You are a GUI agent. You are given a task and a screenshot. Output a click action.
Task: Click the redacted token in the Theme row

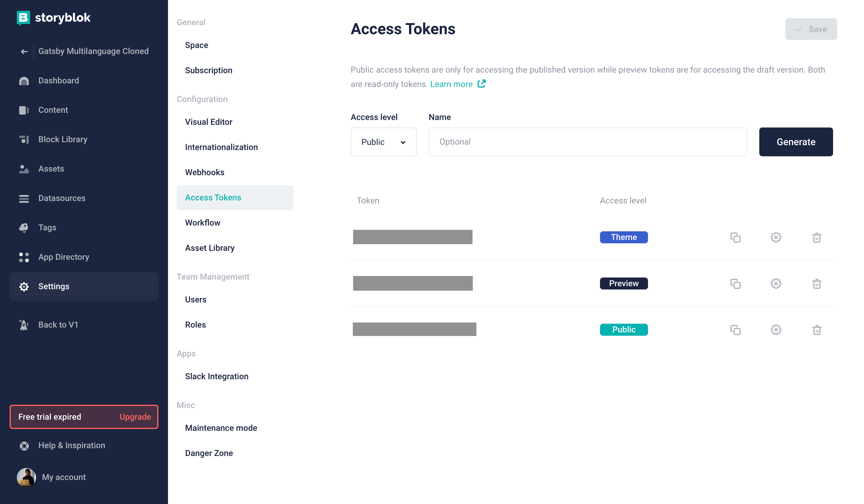(x=412, y=237)
